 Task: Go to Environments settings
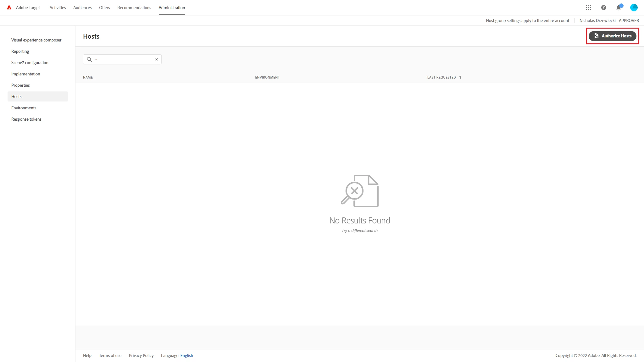(24, 108)
